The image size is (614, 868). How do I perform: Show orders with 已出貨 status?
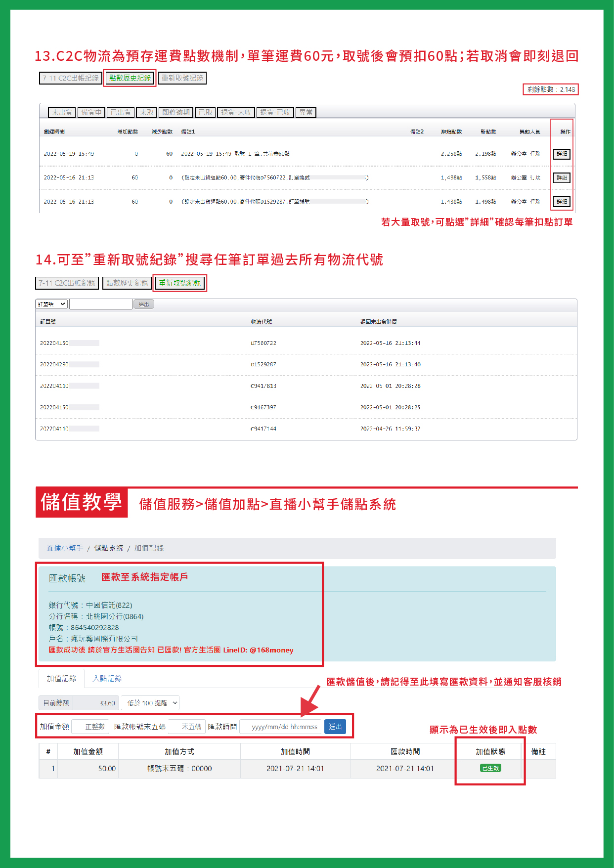tap(121, 113)
